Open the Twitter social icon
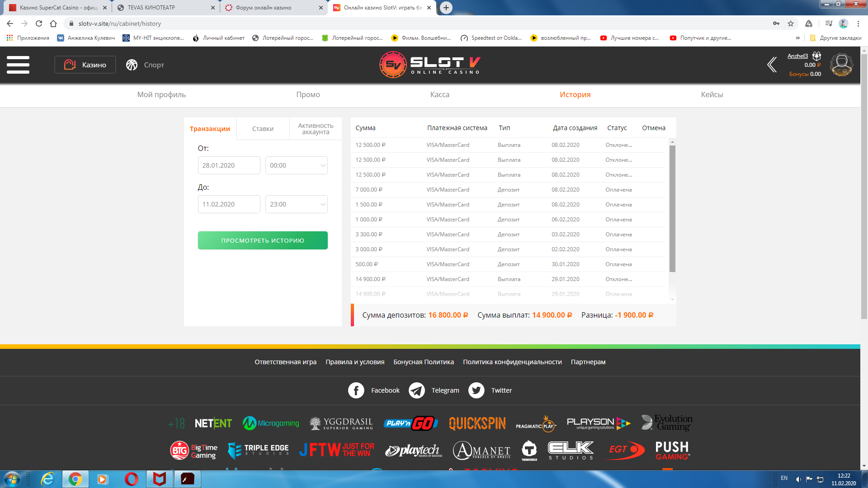 click(476, 390)
